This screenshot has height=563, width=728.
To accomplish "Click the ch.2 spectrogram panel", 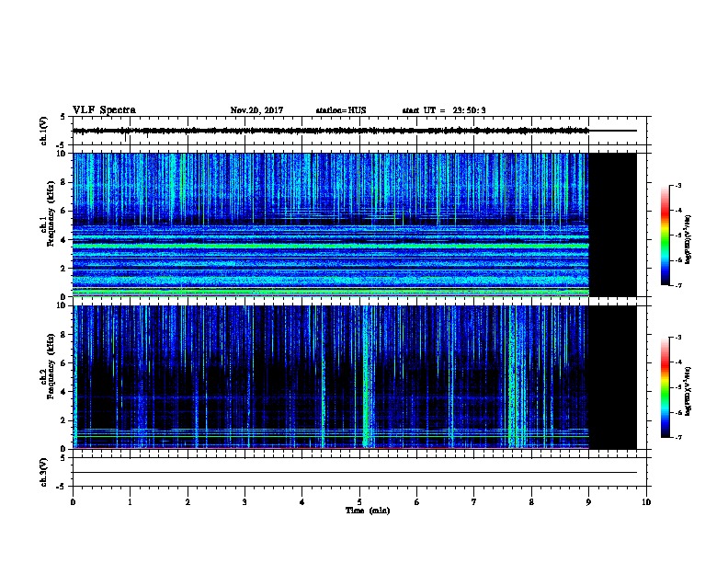I will [355, 377].
